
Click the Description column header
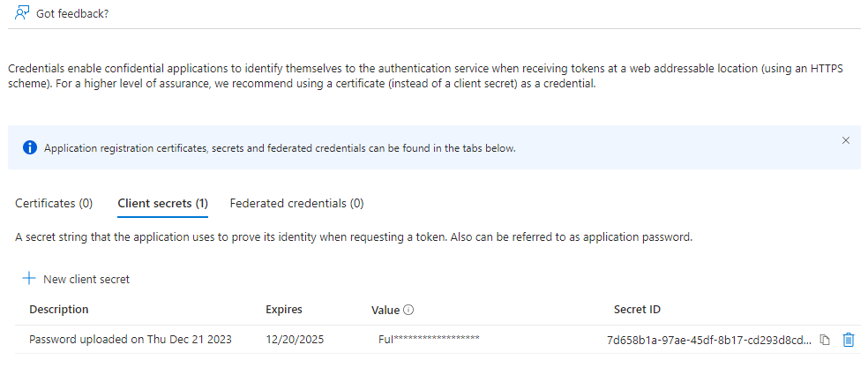click(59, 309)
